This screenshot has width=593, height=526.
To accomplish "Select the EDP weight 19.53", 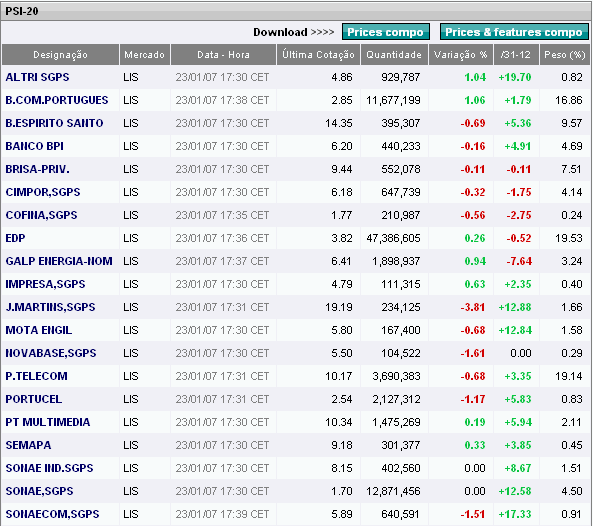I will (569, 238).
